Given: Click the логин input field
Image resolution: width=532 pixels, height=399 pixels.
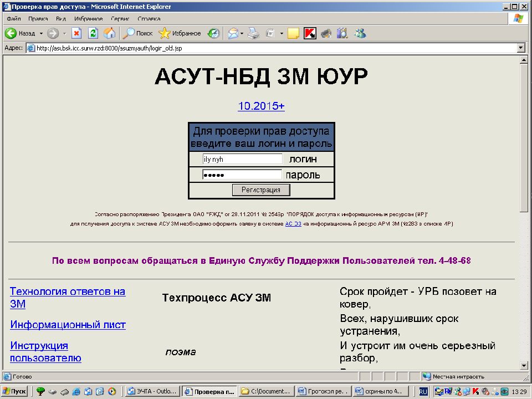Looking at the screenshot, I should [x=242, y=159].
